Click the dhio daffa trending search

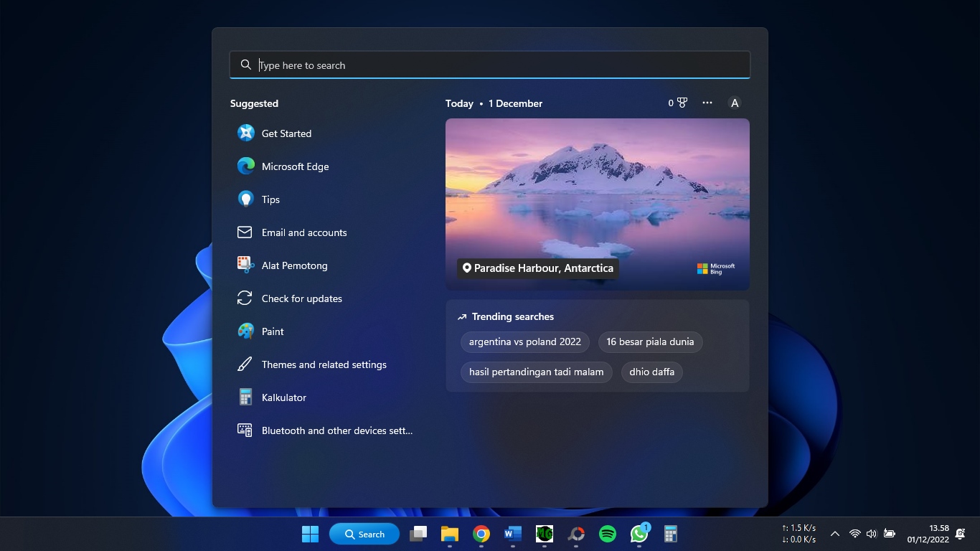(651, 372)
